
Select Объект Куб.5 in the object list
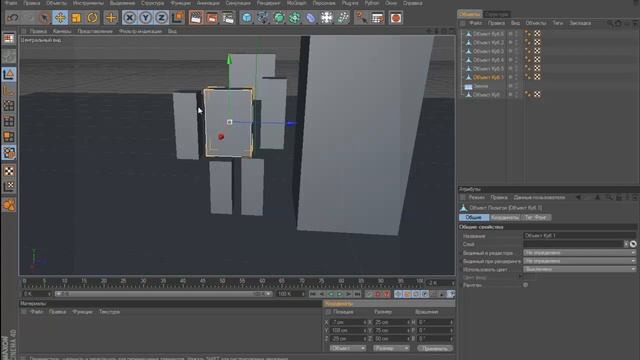point(488,69)
